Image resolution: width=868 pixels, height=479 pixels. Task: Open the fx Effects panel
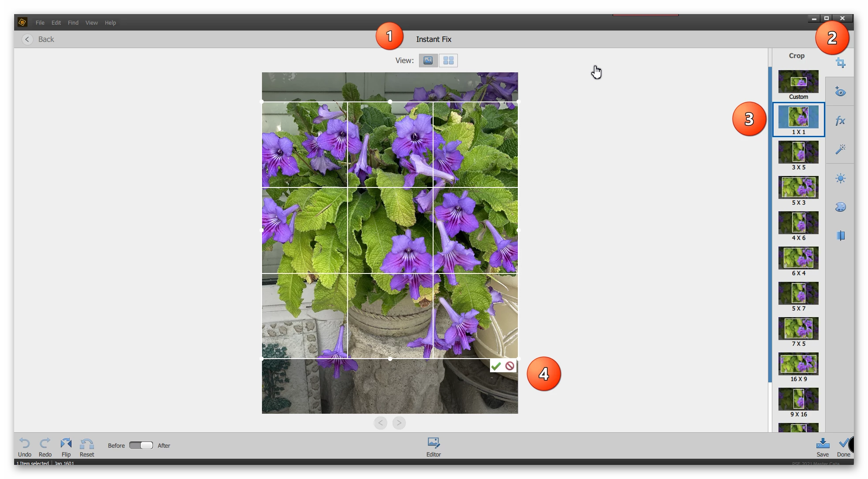pos(840,121)
